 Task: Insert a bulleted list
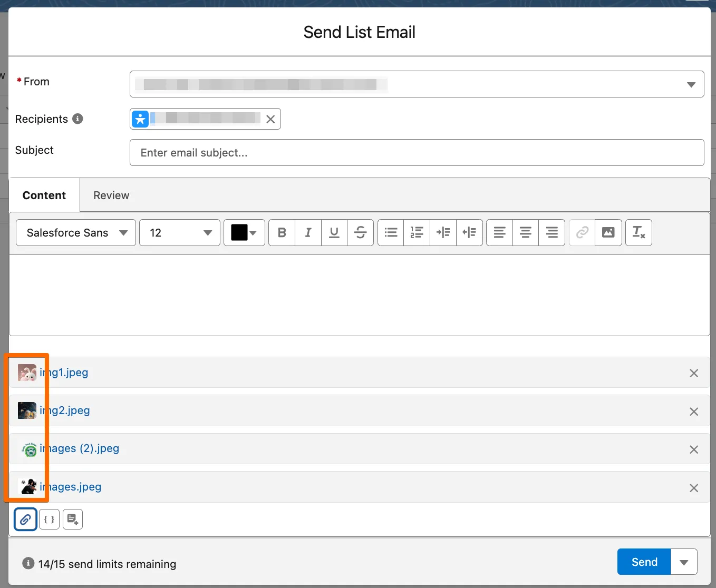pyautogui.click(x=391, y=232)
